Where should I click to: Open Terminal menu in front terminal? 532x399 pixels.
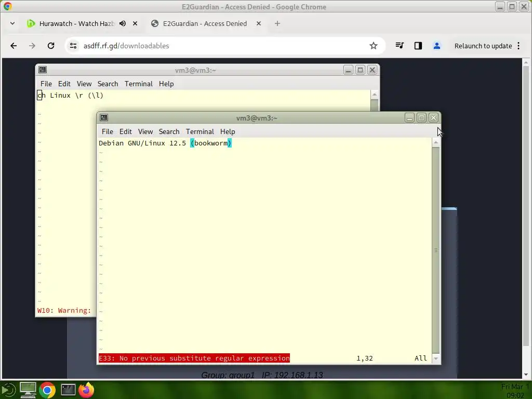tap(200, 131)
